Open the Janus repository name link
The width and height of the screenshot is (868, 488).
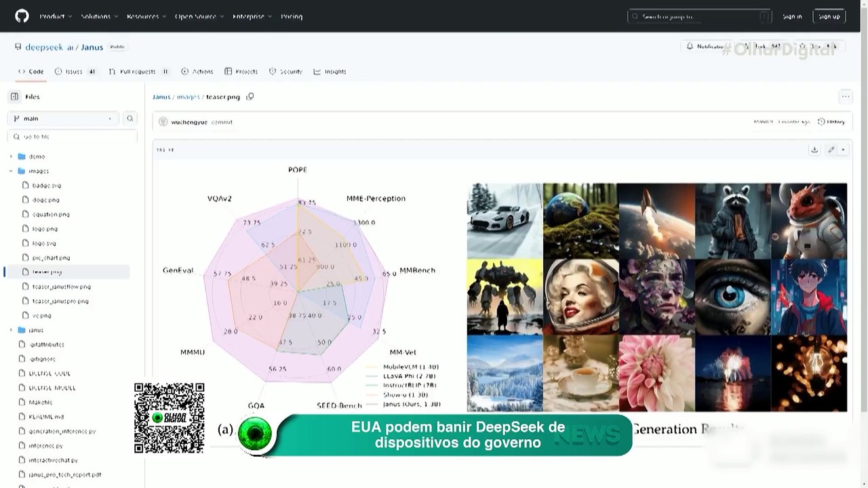[x=92, y=47]
